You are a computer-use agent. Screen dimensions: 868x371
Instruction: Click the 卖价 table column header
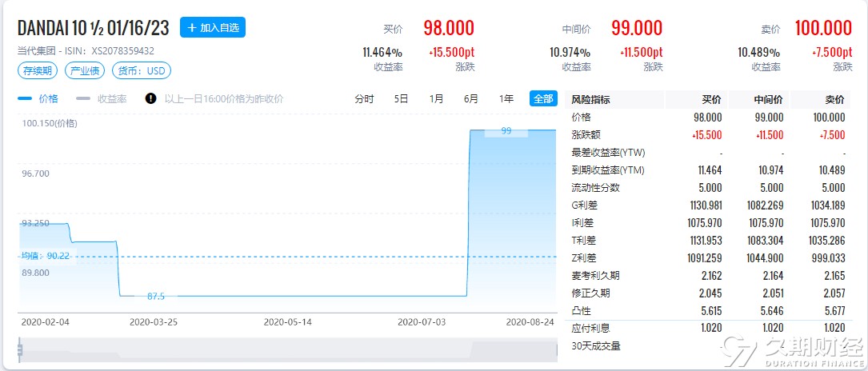tap(834, 100)
